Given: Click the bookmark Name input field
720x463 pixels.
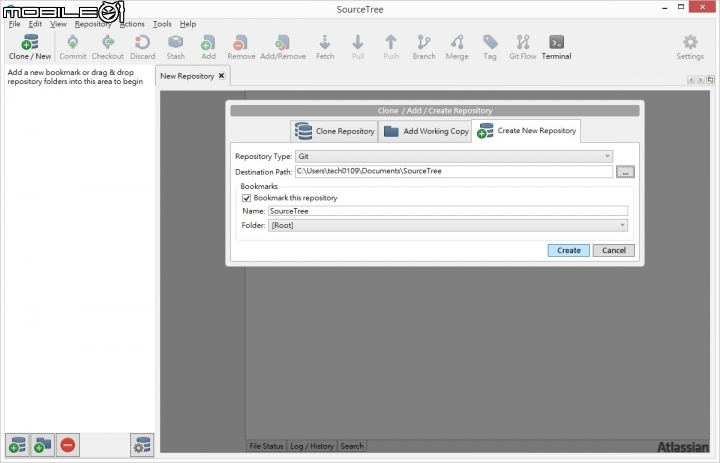Looking at the screenshot, I should tap(448, 211).
